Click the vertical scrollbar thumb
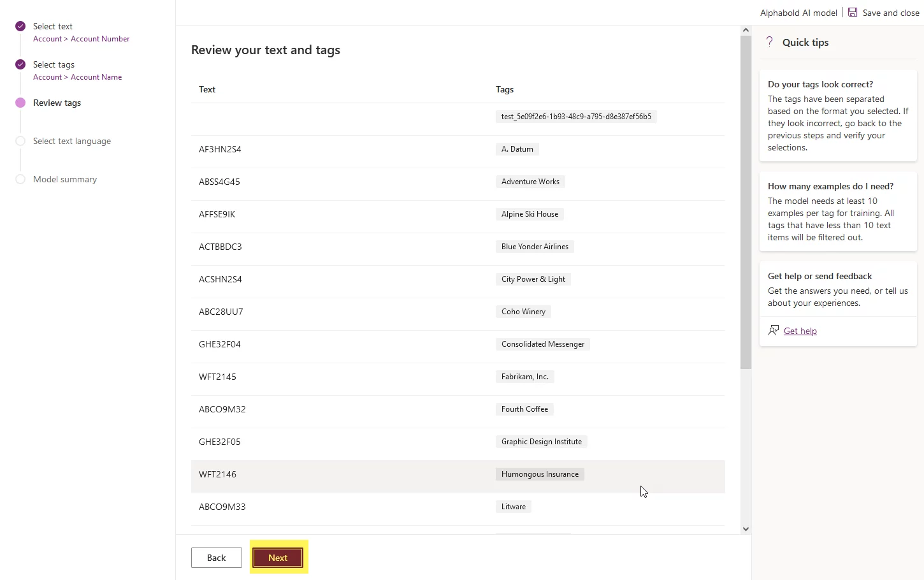924x580 pixels. (746, 202)
